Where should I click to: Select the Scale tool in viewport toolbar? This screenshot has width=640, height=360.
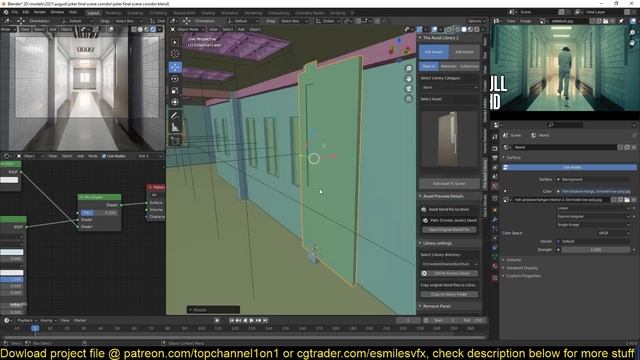(x=175, y=90)
